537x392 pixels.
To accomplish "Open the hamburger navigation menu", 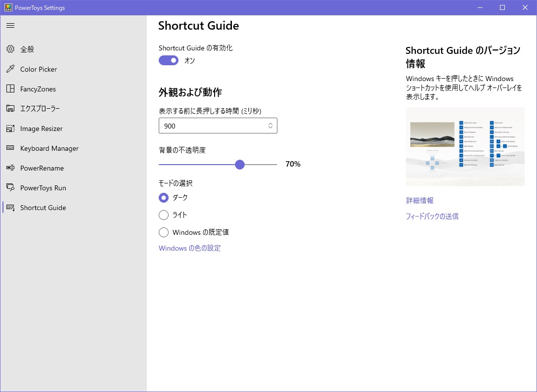I will point(10,26).
